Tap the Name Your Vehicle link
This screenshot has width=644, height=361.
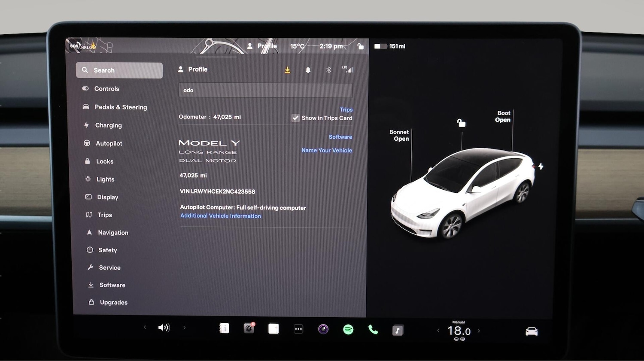tap(327, 150)
